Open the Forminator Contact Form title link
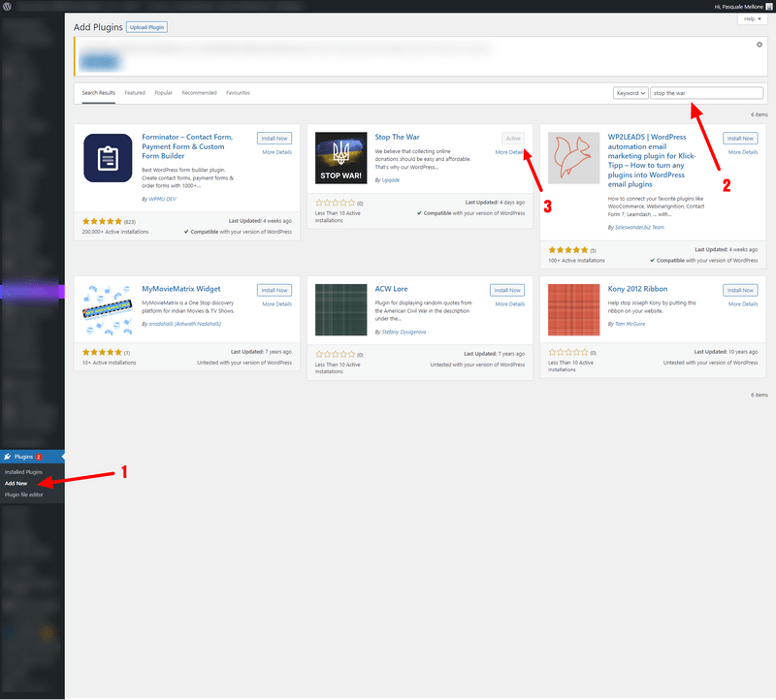 pyautogui.click(x=187, y=146)
